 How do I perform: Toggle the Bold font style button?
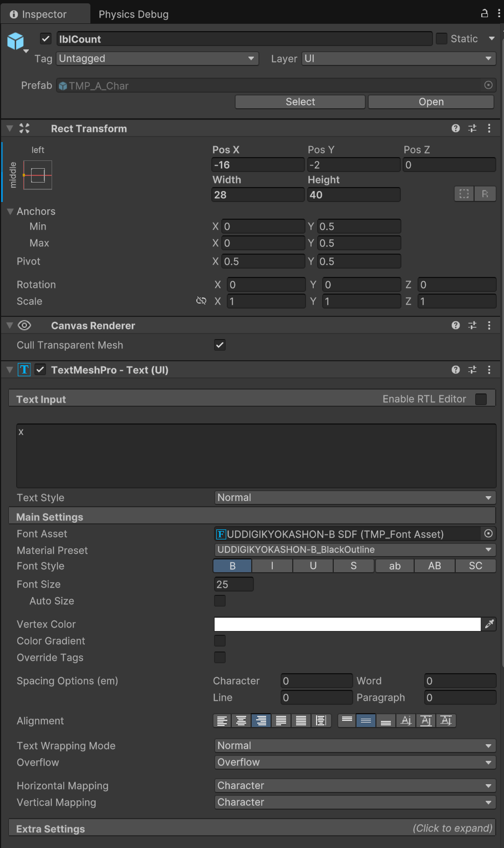click(232, 566)
